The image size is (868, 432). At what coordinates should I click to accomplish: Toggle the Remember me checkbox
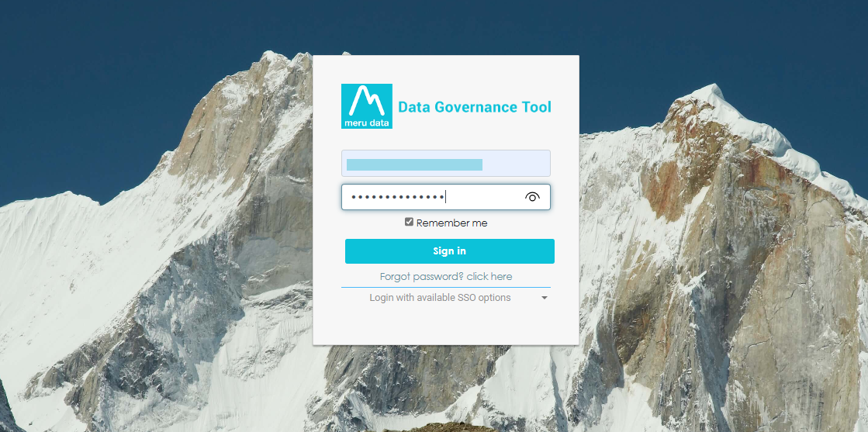[x=409, y=223]
